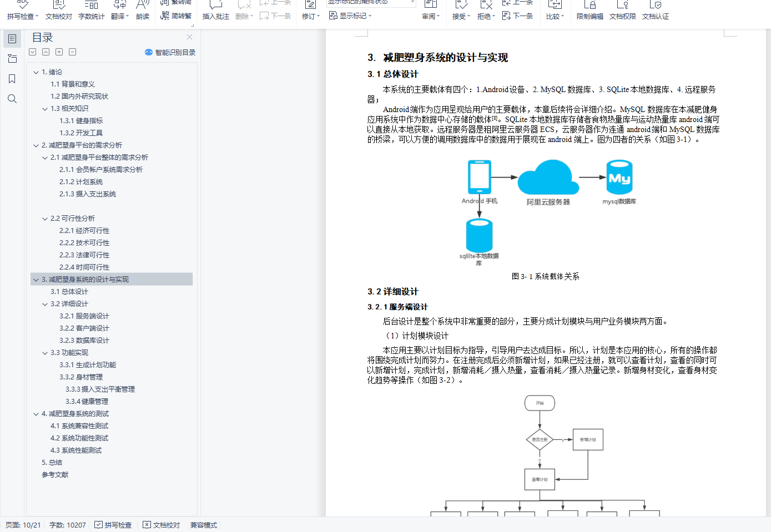Image resolution: width=771 pixels, height=532 pixels.
Task: Open 字数统计 word count tool
Action: pos(91,11)
